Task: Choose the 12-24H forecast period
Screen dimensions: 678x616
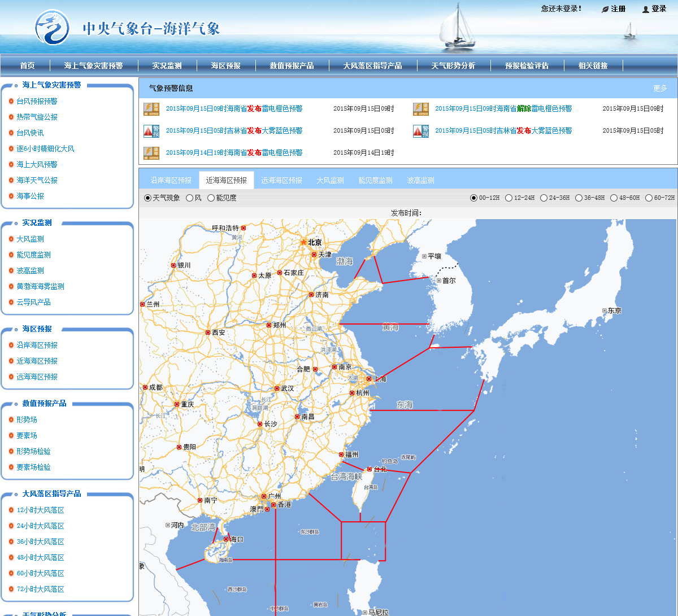Action: [509, 198]
